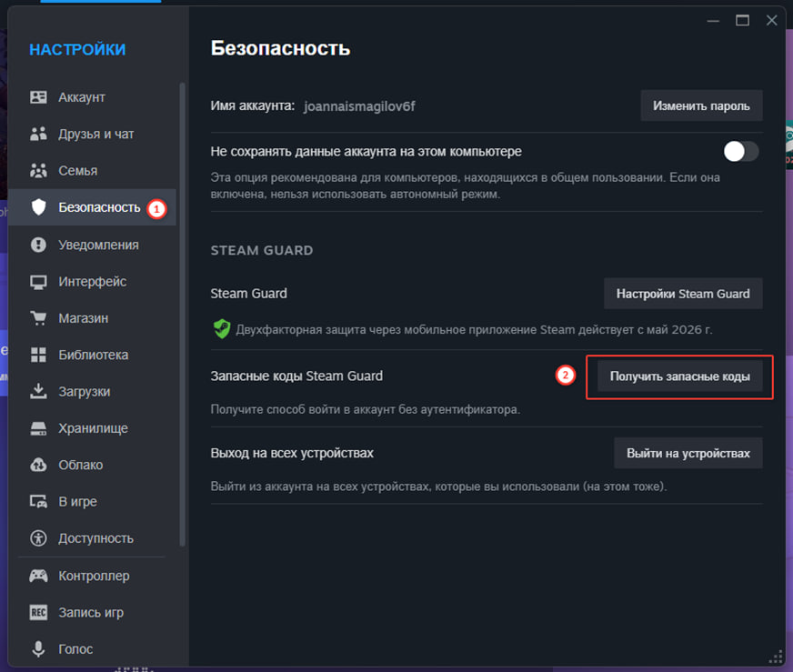793x672 pixels.
Task: Click the Голос microphone icon
Action: click(x=38, y=648)
